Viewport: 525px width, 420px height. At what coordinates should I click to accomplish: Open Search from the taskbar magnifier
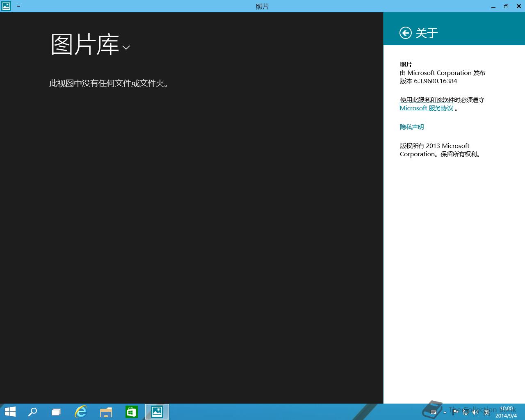click(x=32, y=412)
